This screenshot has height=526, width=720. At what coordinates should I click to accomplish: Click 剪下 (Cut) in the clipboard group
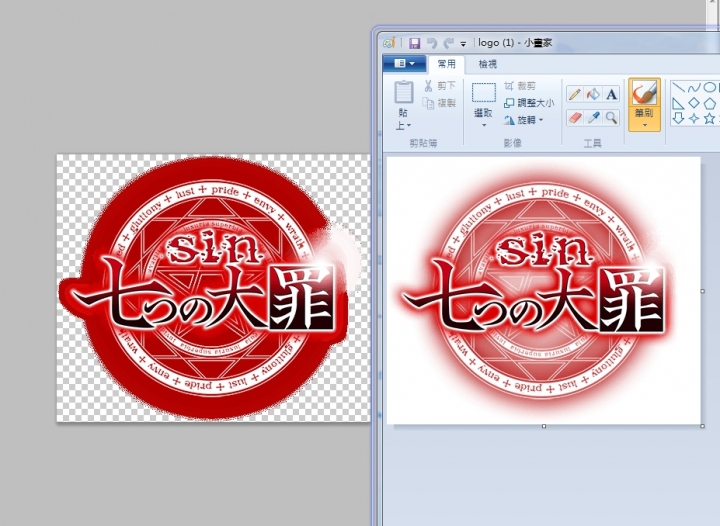click(440, 86)
